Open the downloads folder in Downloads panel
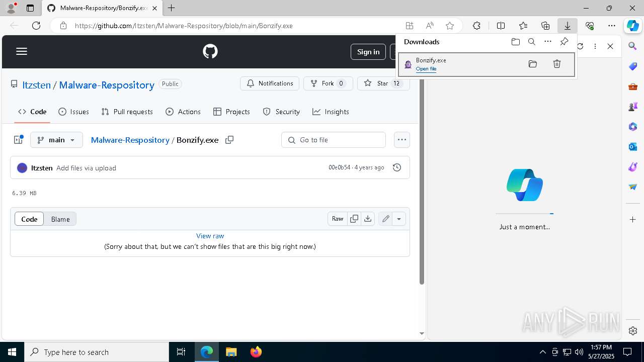The height and width of the screenshot is (362, 644). pos(516,42)
